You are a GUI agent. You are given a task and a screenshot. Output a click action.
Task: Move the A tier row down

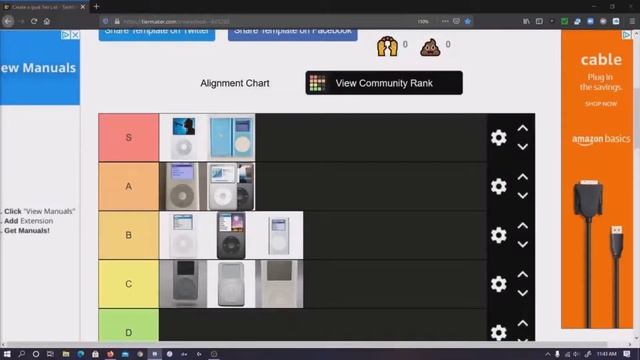point(522,196)
